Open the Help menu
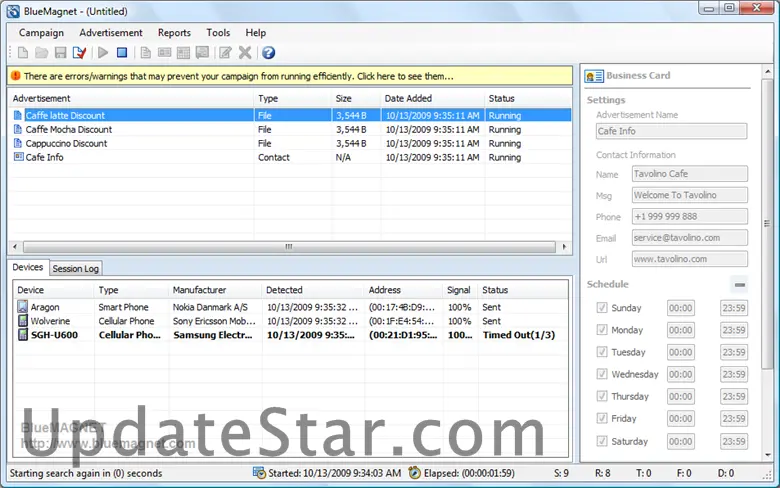This screenshot has height=488, width=780. tap(255, 33)
